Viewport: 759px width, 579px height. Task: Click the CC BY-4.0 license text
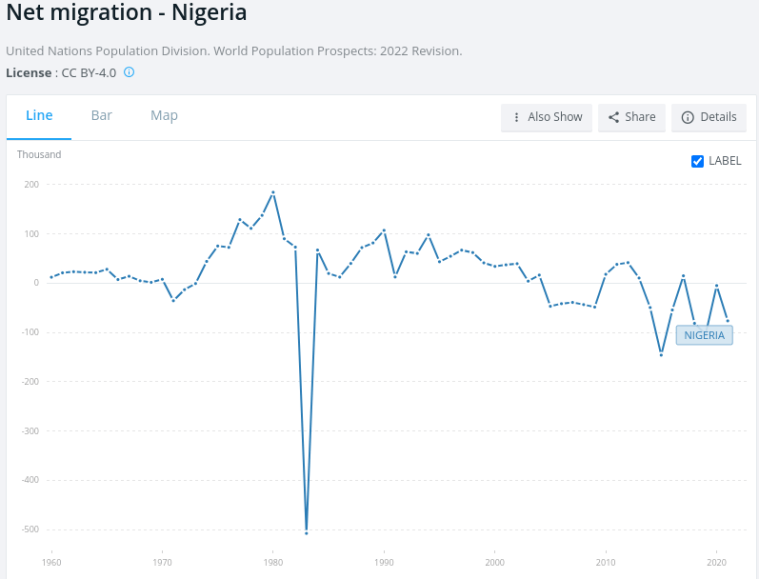pos(90,72)
